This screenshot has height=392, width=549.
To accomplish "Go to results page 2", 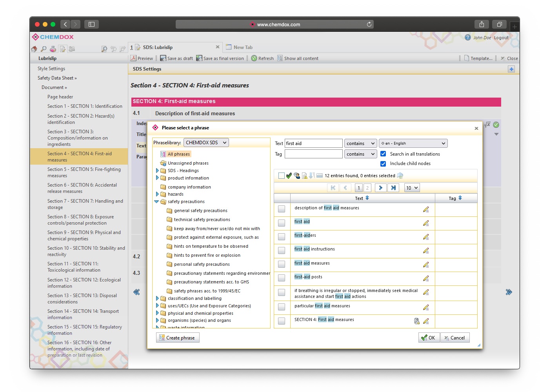I will coord(367,188).
